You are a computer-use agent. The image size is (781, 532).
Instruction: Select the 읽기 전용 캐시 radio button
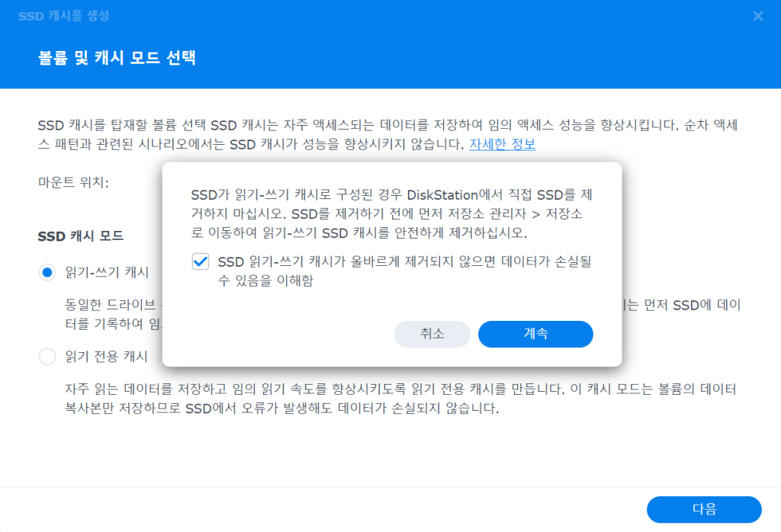click(47, 356)
